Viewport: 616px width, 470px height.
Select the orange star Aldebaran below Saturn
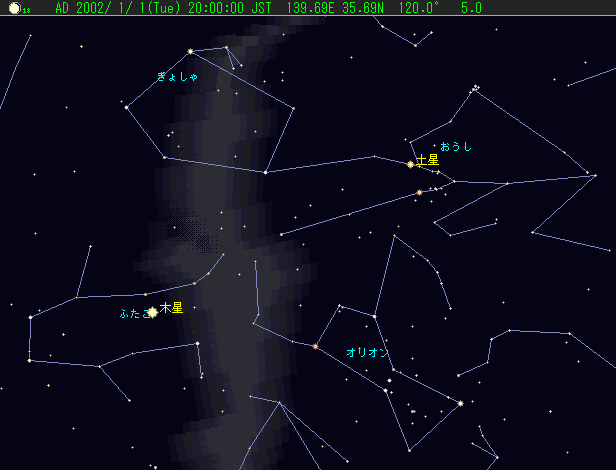pos(419,192)
